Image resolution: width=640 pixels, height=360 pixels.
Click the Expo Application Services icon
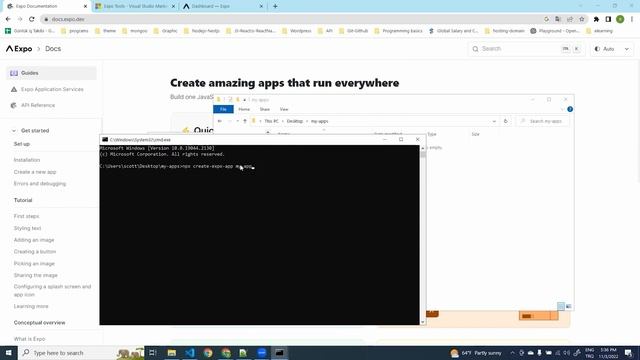[14, 89]
